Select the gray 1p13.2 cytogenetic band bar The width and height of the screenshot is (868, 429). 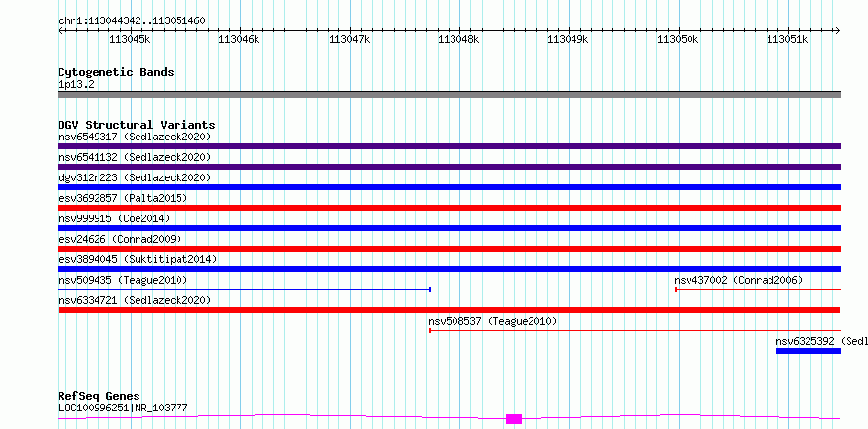click(x=449, y=95)
